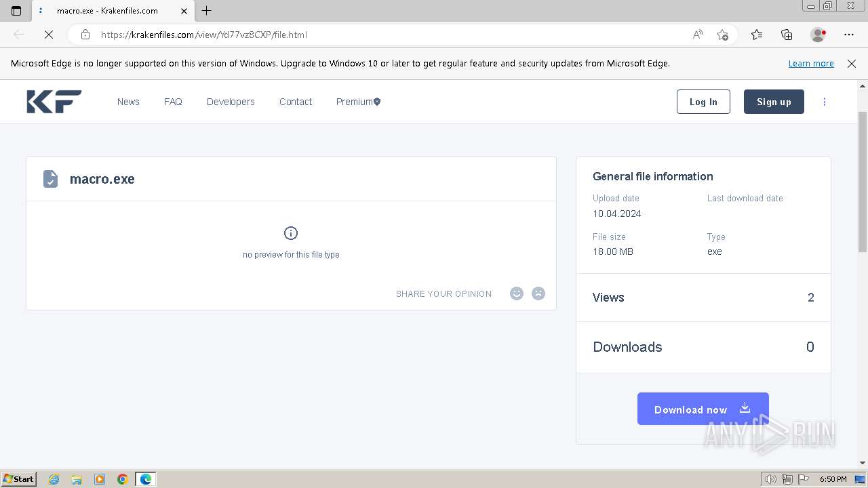Screen dimensions: 868x488
Task: Select the file type value exe
Action: [x=715, y=251]
